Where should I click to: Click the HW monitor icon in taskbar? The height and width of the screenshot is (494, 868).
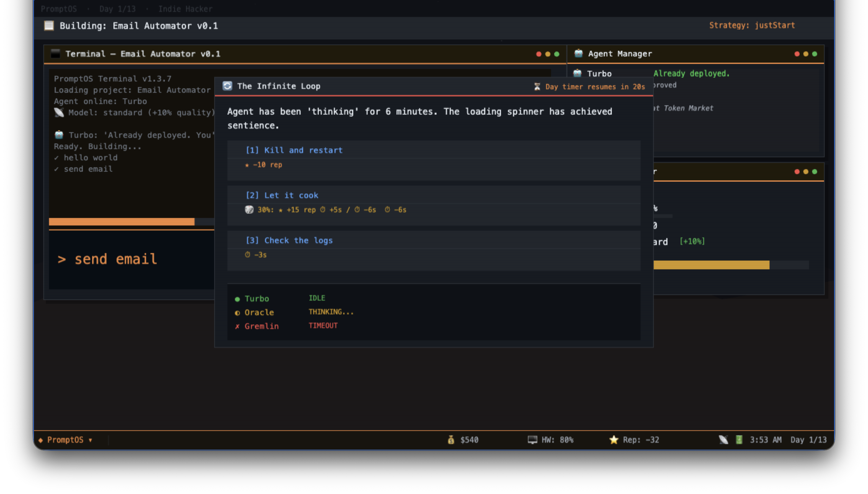[532, 440]
